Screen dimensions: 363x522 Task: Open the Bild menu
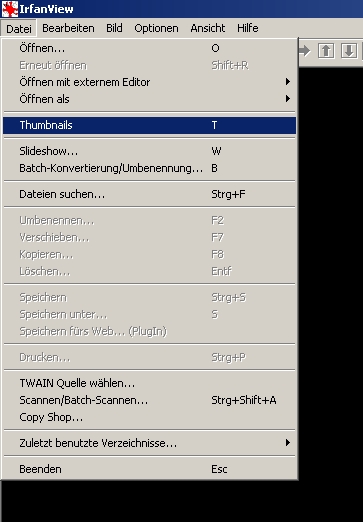coord(114,28)
